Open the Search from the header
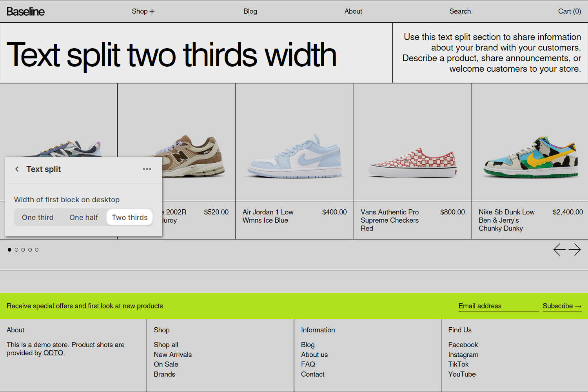The image size is (588, 392). [x=460, y=11]
